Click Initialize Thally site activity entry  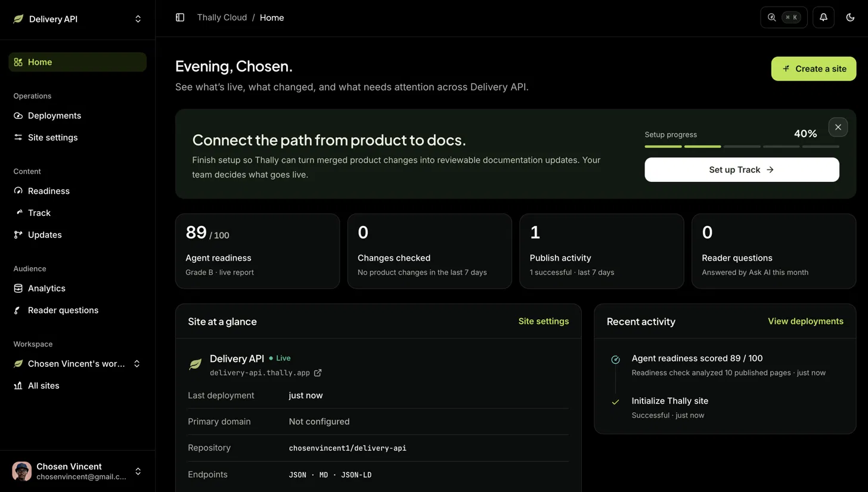coord(669,401)
